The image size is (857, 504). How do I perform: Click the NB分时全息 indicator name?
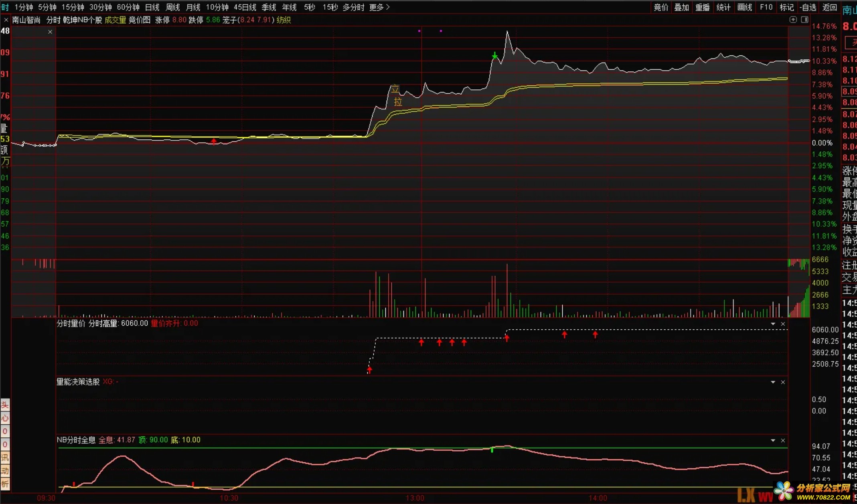(x=76, y=440)
